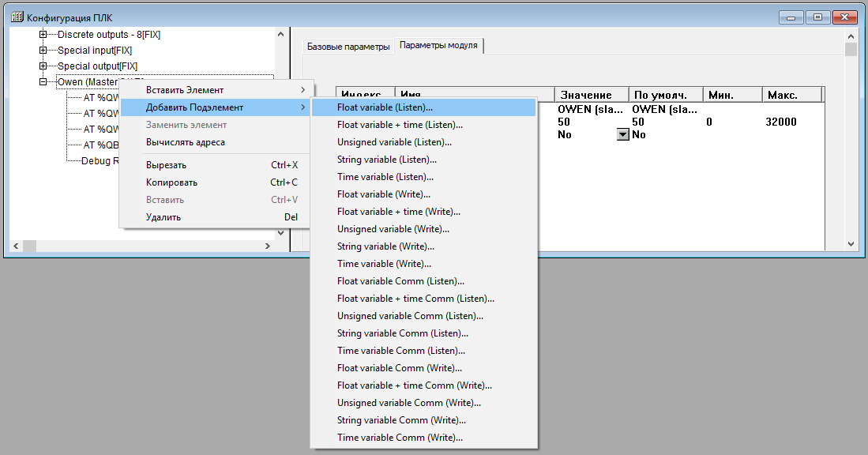Expand the Special input[FIX] node
The height and width of the screenshot is (455, 868).
43,51
